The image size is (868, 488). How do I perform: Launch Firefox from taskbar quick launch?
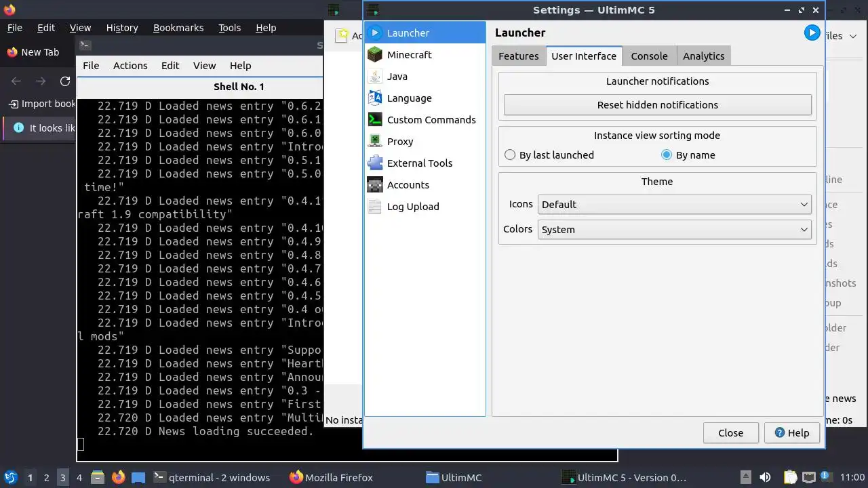(118, 477)
